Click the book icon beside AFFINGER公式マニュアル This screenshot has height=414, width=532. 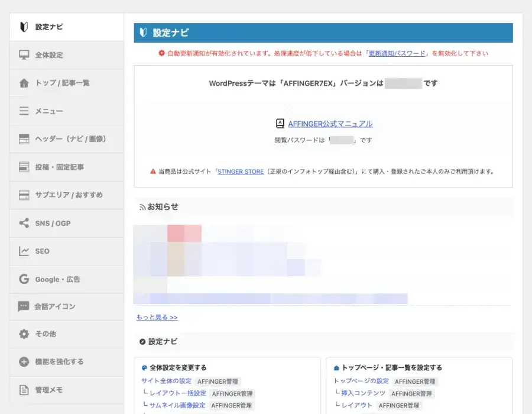pos(280,124)
